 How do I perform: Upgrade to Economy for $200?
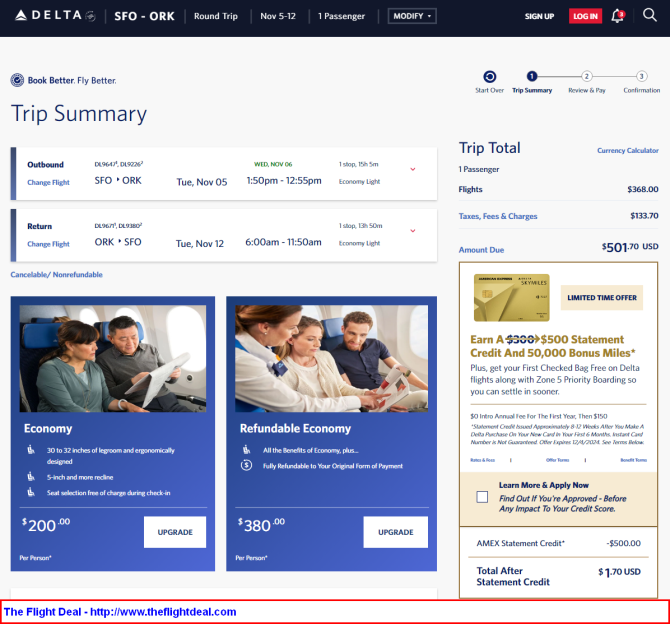pos(175,532)
